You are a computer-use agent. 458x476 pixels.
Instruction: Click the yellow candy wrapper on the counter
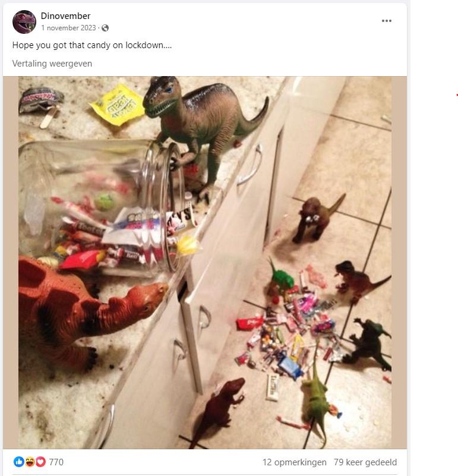click(118, 105)
